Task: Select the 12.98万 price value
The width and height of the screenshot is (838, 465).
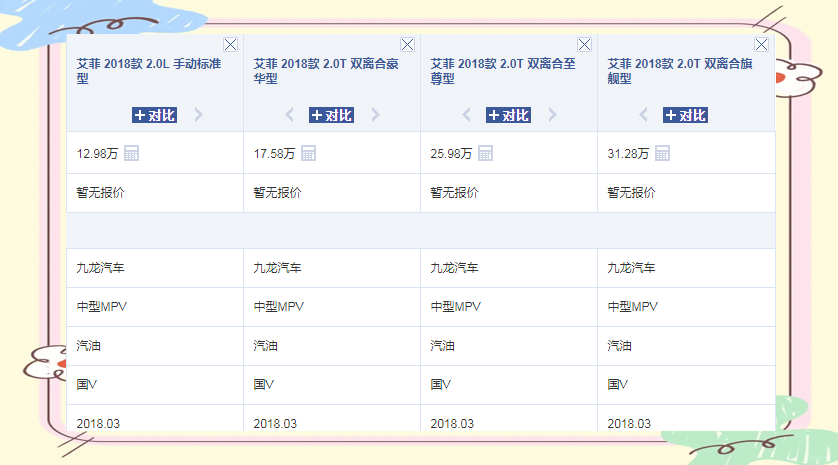Action: pos(97,154)
